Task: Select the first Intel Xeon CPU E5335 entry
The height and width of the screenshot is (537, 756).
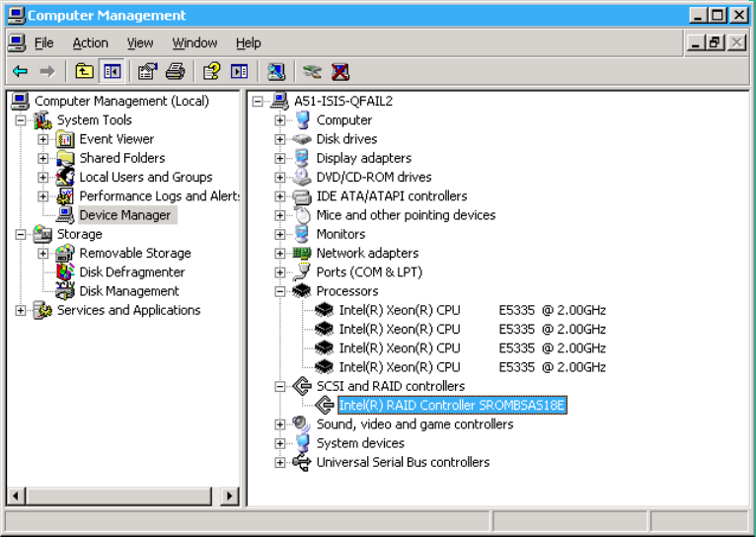Action: coord(472,310)
